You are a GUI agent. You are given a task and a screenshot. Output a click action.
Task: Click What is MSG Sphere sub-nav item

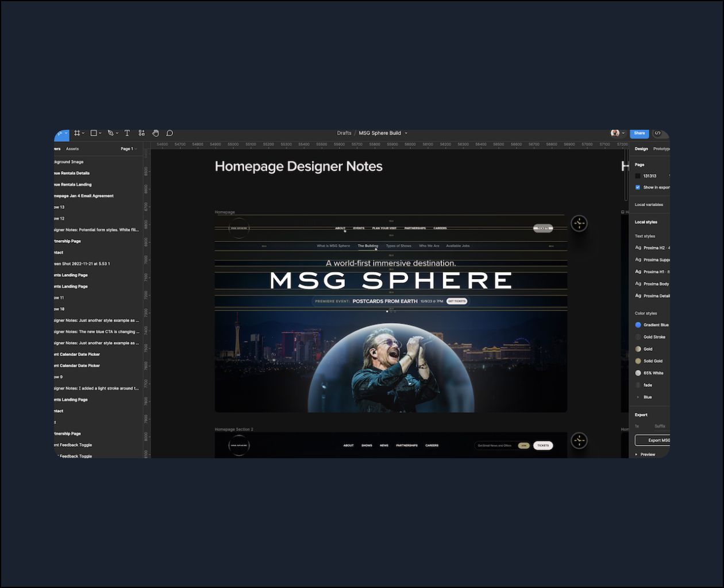(x=333, y=246)
